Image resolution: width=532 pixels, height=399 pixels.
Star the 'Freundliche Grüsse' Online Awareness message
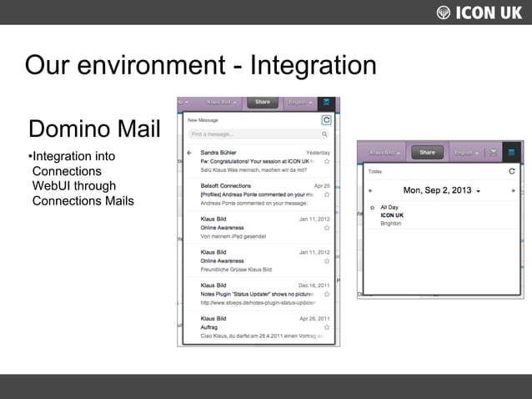[327, 260]
